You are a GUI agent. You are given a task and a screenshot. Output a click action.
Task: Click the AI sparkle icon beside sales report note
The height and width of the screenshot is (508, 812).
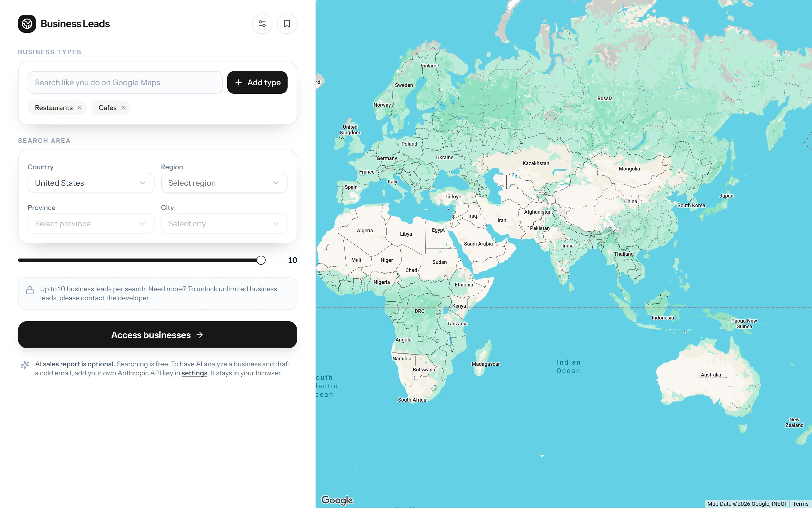point(25,365)
